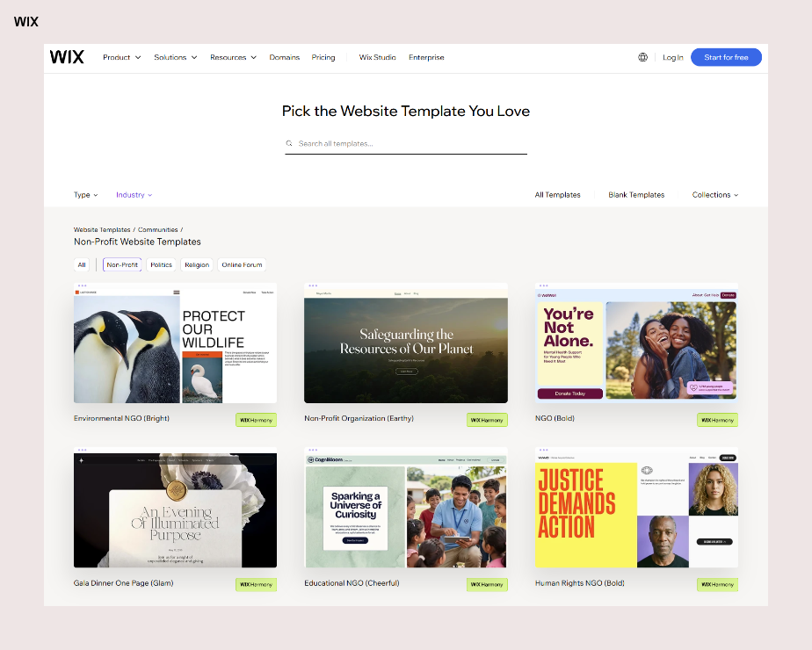Show All Templates

[x=558, y=195]
